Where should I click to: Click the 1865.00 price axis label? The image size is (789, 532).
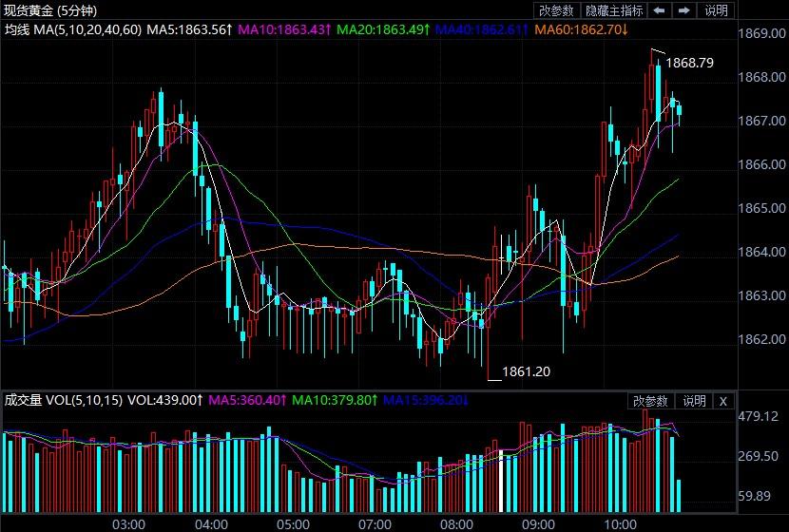coord(761,208)
